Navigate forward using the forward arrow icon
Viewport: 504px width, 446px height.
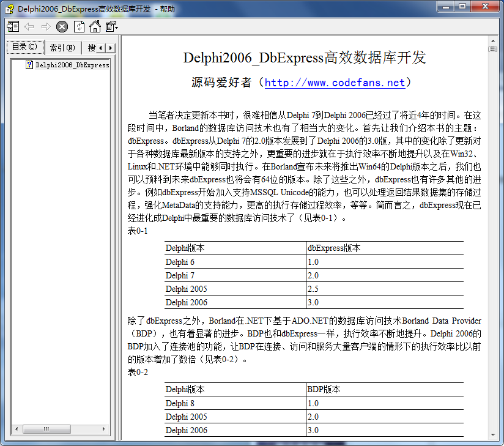click(x=45, y=26)
